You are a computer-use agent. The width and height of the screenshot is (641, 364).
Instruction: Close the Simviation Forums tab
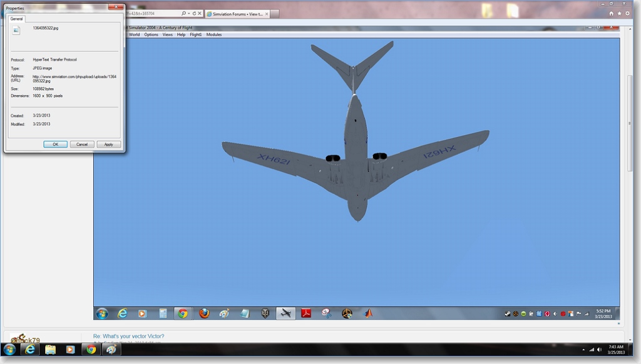click(x=267, y=14)
